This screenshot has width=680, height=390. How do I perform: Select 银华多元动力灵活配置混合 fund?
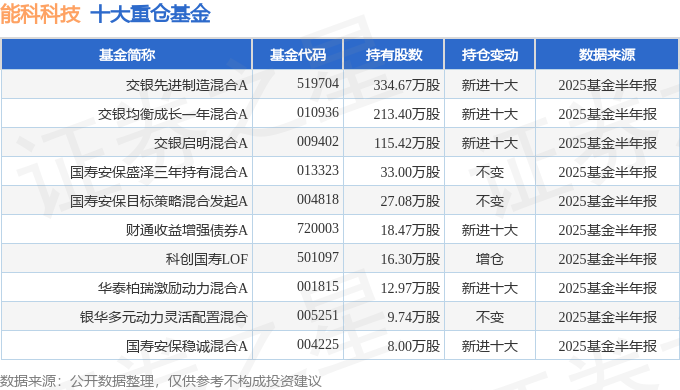[163, 318]
